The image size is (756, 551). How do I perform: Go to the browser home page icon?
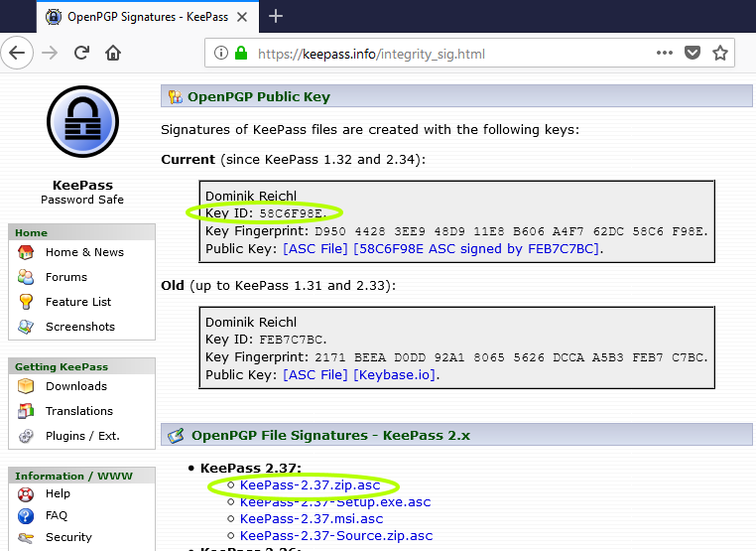coord(114,53)
